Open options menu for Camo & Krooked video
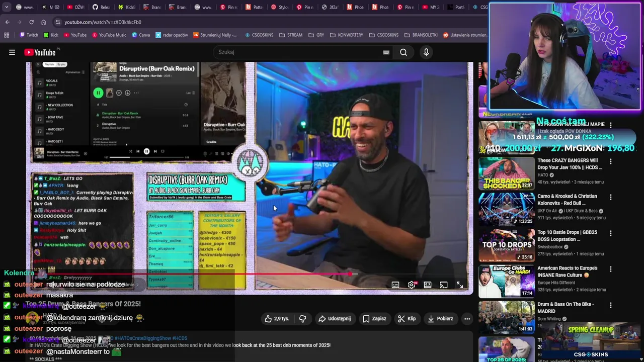 611,198
